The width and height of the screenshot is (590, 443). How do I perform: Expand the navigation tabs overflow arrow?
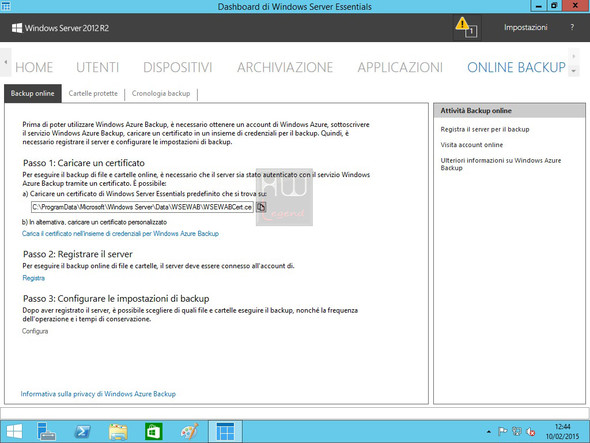click(x=573, y=71)
